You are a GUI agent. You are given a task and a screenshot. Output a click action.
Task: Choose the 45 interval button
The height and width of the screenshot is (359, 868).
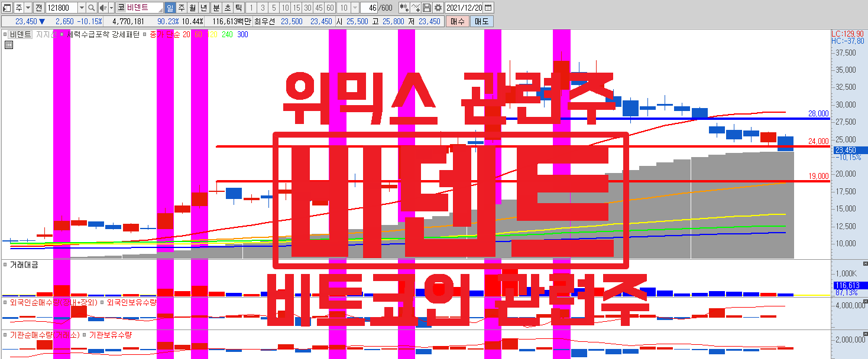[x=319, y=8]
